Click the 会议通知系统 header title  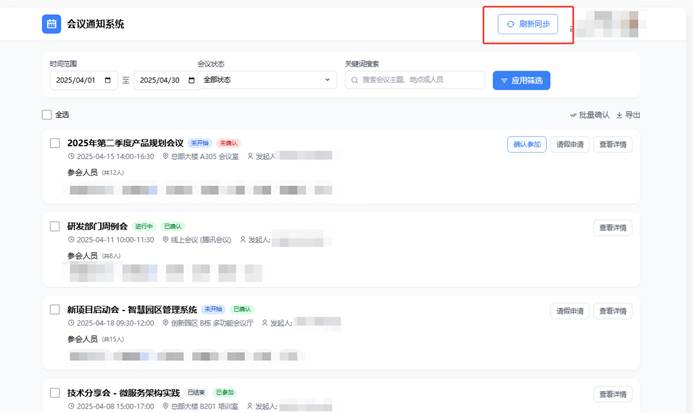(95, 24)
